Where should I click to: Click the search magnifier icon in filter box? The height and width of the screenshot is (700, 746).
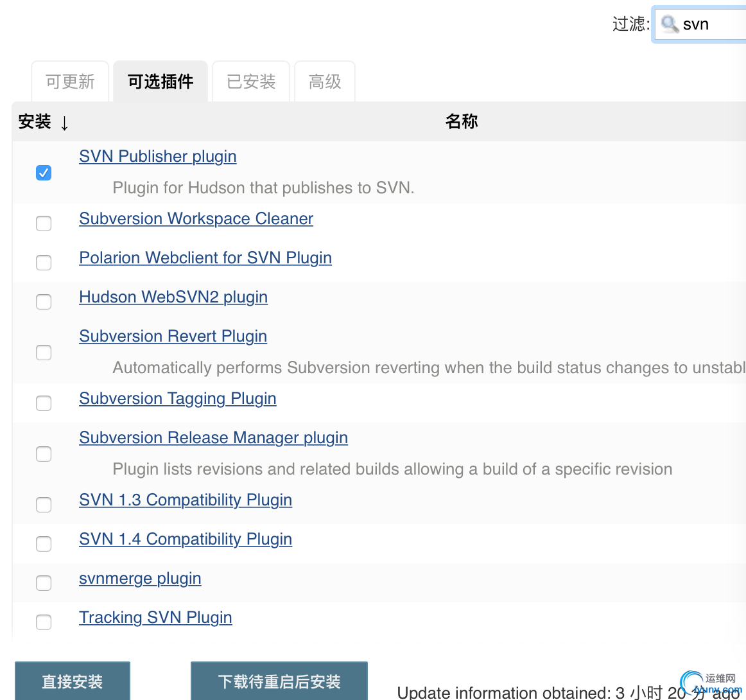pyautogui.click(x=670, y=24)
